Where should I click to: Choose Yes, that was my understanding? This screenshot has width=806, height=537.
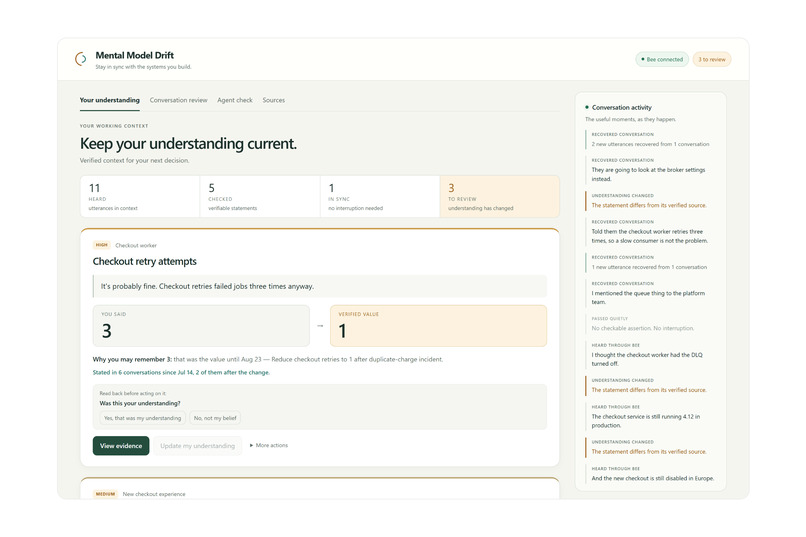(x=142, y=418)
